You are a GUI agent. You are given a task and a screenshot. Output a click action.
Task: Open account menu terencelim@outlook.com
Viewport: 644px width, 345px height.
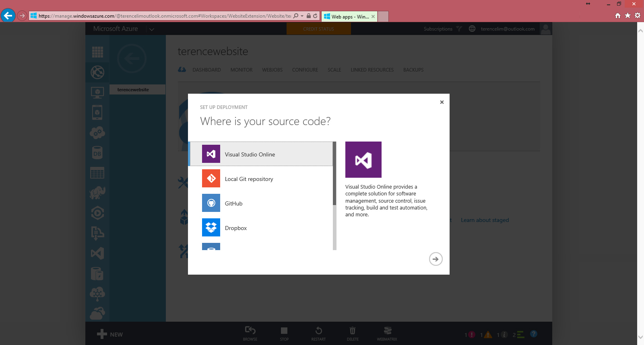click(x=508, y=29)
